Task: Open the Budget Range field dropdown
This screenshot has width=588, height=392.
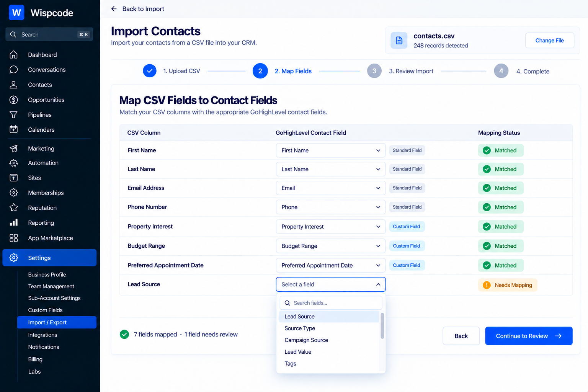Action: click(x=331, y=246)
